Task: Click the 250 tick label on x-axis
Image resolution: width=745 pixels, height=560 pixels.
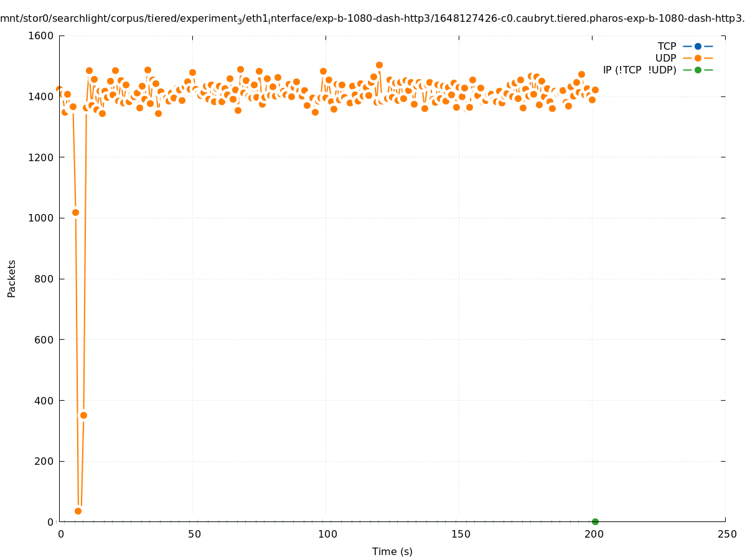Action: (x=726, y=534)
